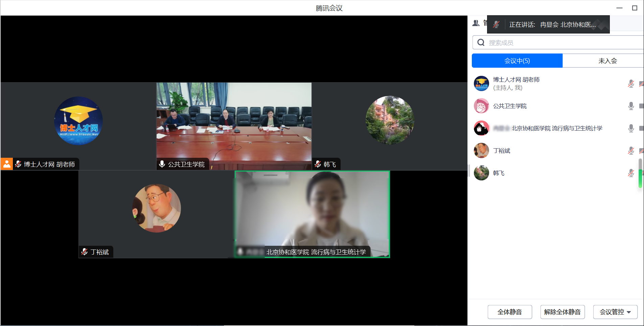Screen dimensions: 644x326
Task: Click muted mic icon on 韩飞 tile
Action: (x=318, y=164)
